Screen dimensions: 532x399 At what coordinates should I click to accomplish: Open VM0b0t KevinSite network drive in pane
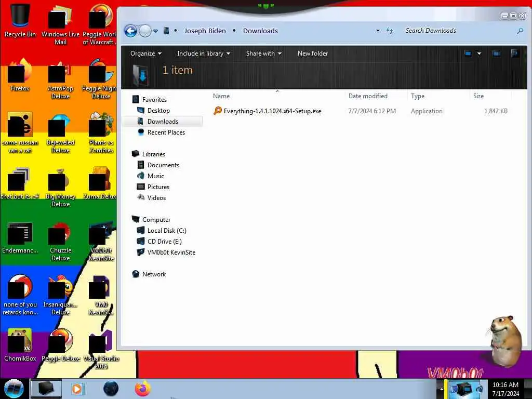pos(171,252)
